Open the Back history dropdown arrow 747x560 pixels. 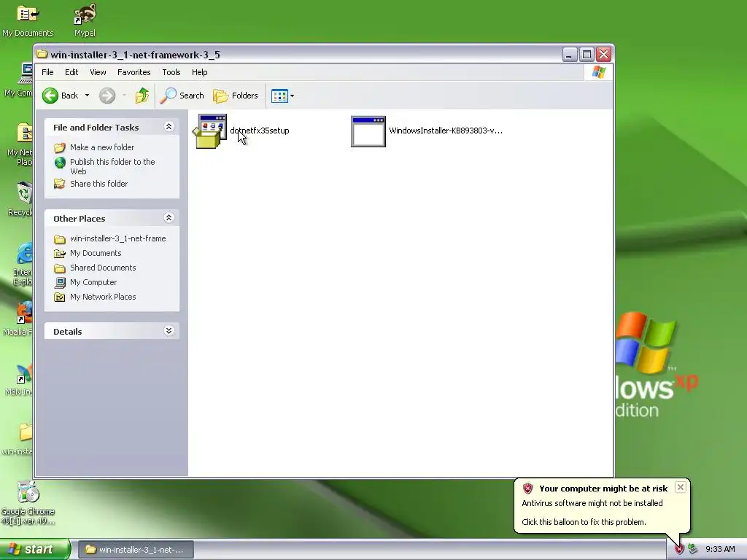tap(88, 96)
